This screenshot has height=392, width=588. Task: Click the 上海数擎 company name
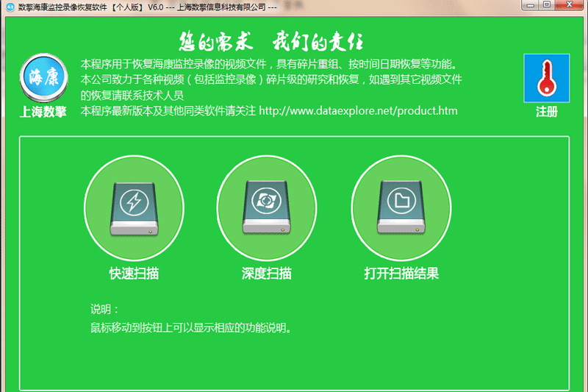click(x=43, y=112)
